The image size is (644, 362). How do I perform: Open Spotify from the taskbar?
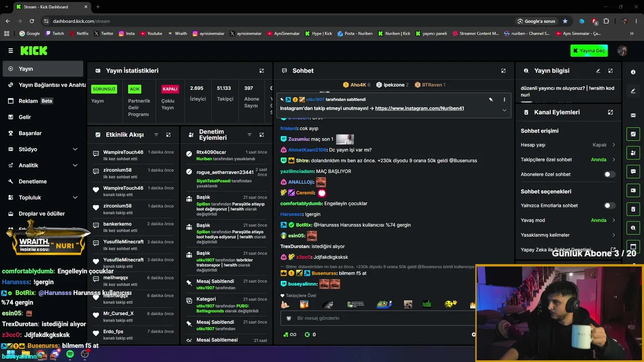70,354
